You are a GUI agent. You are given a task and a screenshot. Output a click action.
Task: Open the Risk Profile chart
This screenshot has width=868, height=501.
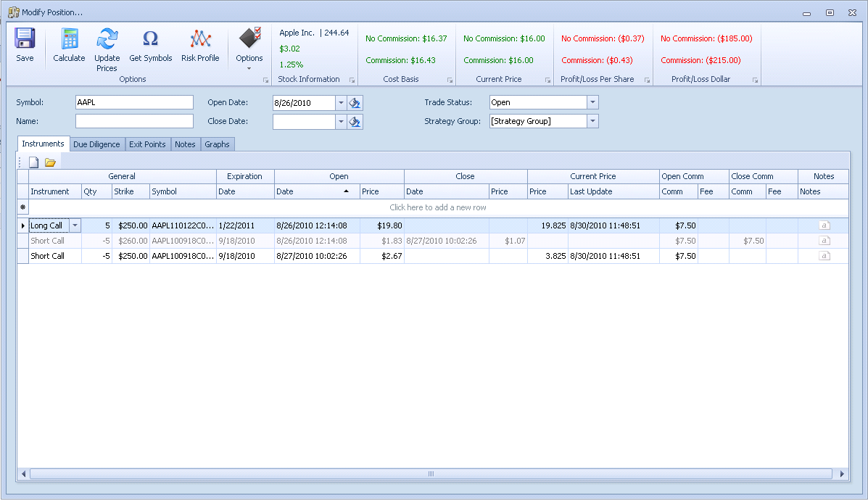coord(200,44)
